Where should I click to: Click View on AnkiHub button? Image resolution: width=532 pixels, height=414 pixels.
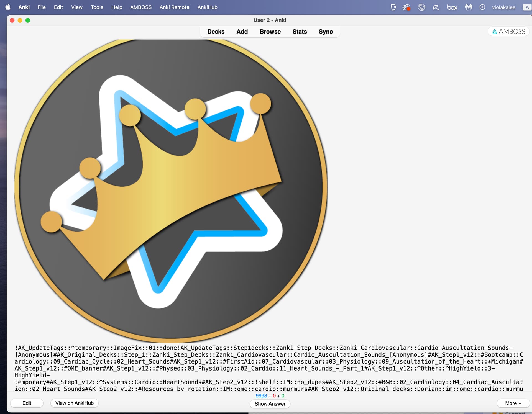pyautogui.click(x=74, y=403)
